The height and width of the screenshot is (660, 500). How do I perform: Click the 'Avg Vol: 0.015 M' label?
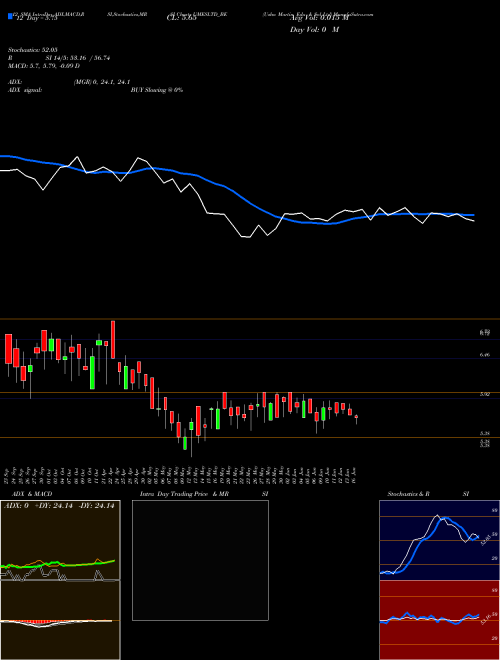pyautogui.click(x=319, y=18)
